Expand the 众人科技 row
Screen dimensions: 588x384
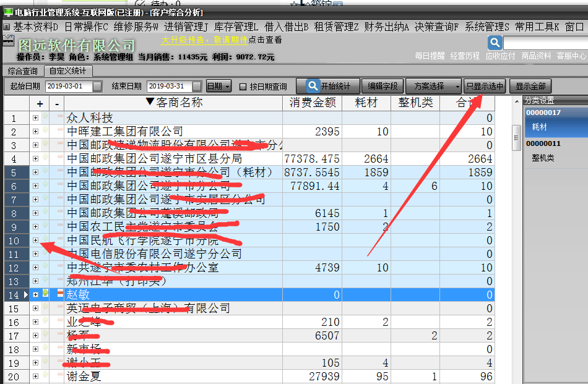pos(36,118)
